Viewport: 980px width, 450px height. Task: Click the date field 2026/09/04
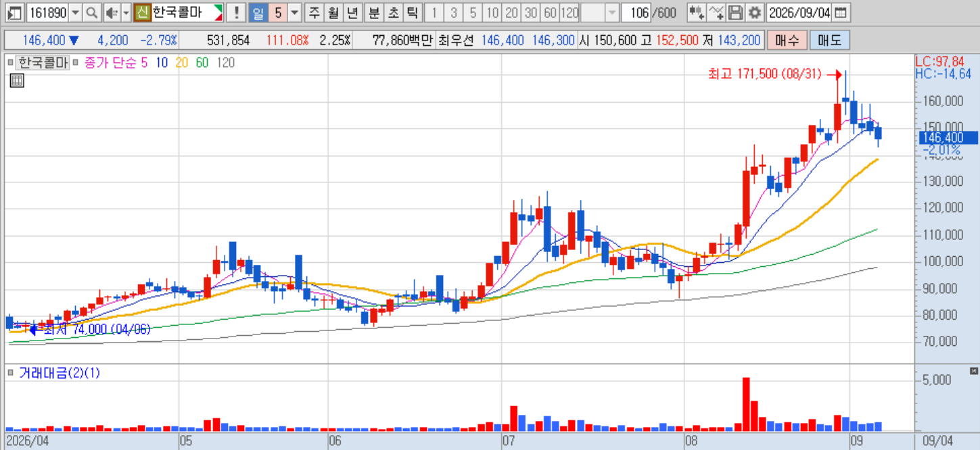pos(800,12)
